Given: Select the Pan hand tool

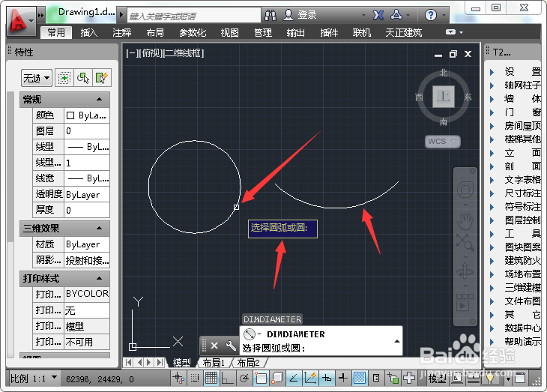Looking at the screenshot, I should point(465,221).
